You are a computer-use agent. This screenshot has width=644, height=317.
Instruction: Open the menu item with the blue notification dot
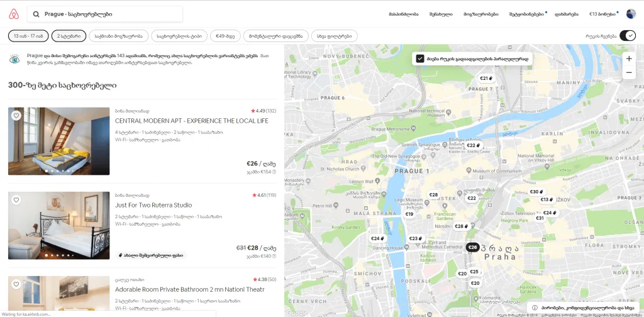click(x=526, y=14)
